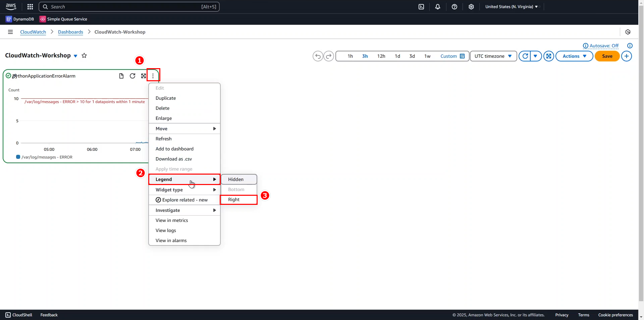Open CloudShell in the footer
This screenshot has width=644, height=320.
pos(19,315)
